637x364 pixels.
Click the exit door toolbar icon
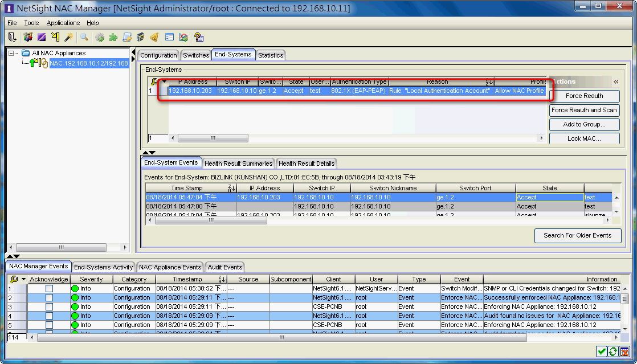click(13, 37)
